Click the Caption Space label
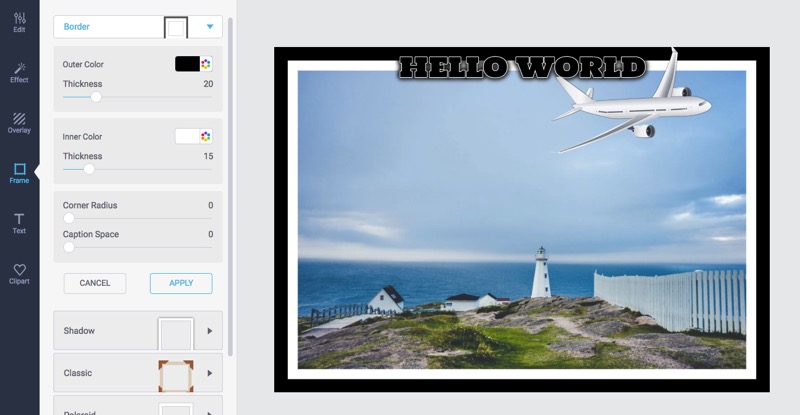 tap(91, 234)
